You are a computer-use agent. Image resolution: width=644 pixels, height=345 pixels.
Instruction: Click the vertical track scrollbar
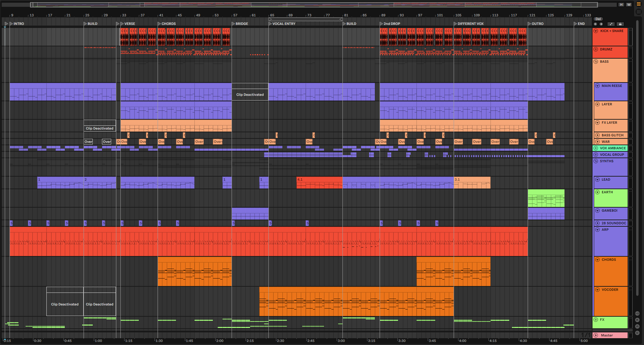coord(637,158)
